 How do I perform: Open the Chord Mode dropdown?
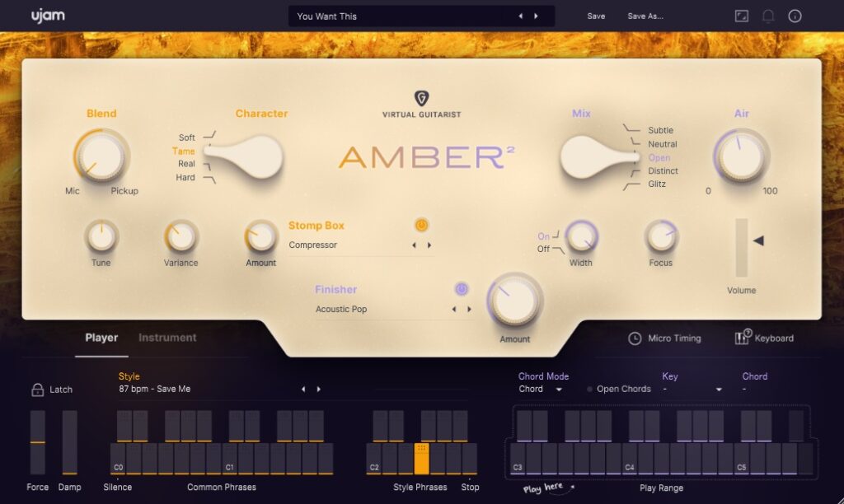point(541,389)
